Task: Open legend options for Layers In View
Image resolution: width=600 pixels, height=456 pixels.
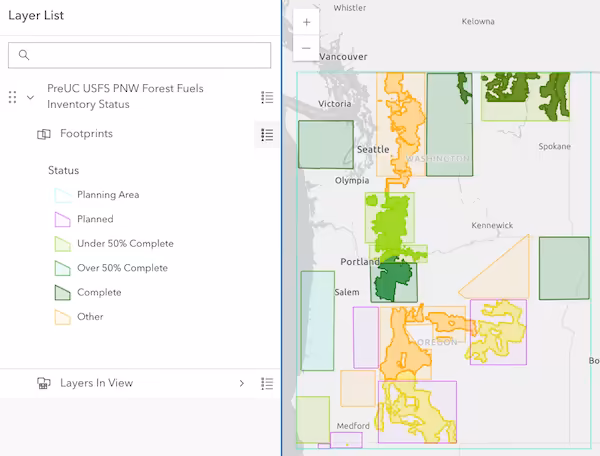Action: (x=267, y=383)
